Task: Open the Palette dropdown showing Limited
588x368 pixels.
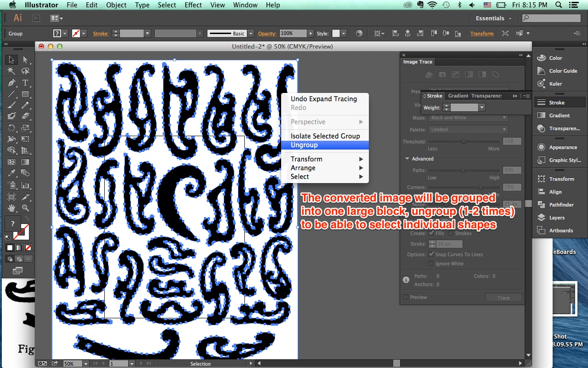Action: tap(468, 130)
